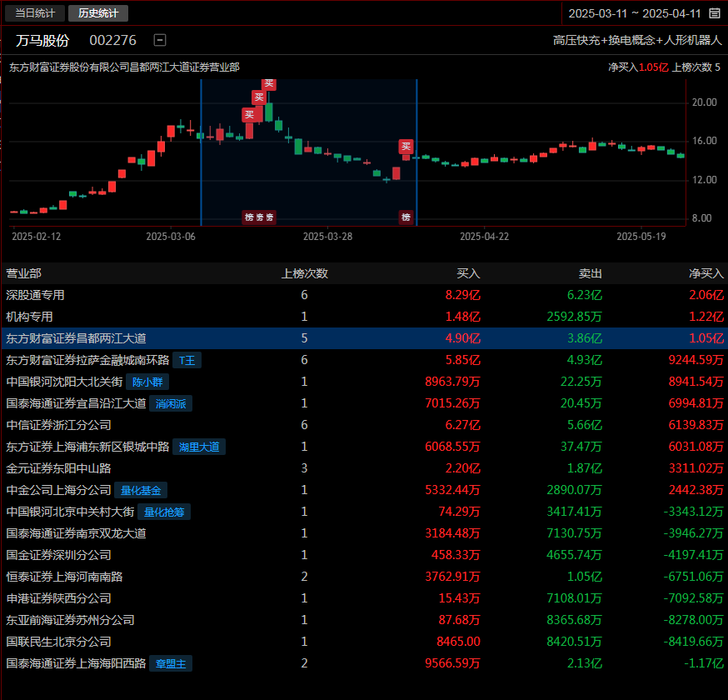
Task: Select the 国泰海通证券上海海阳西路 row
Action: pos(364,663)
